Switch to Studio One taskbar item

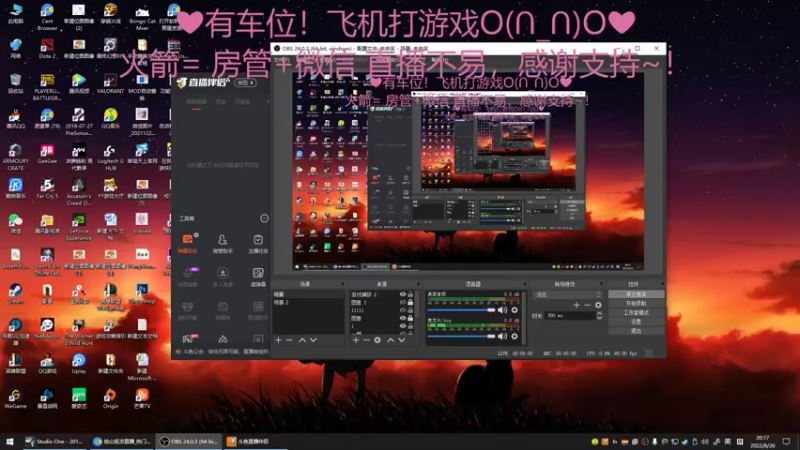pyautogui.click(x=55, y=441)
